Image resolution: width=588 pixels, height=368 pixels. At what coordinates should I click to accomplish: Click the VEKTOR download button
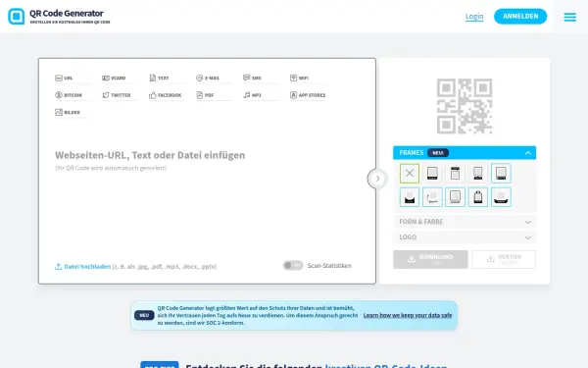click(504, 259)
